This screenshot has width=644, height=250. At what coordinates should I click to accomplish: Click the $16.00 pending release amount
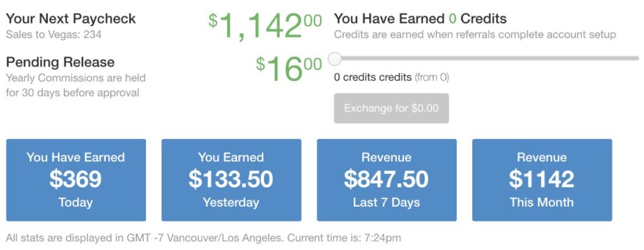click(289, 68)
